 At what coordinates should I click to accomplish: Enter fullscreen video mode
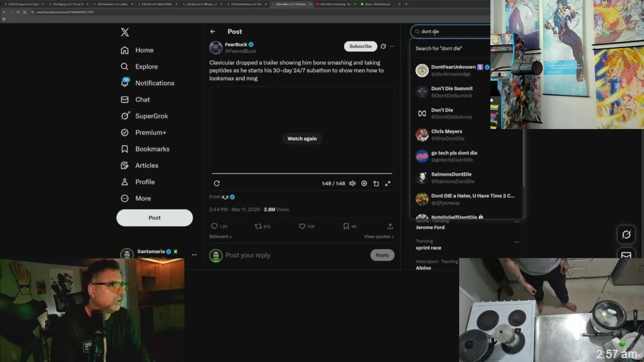(388, 184)
